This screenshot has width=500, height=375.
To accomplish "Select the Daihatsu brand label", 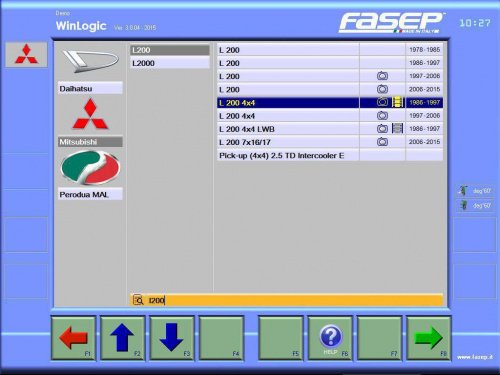I will coord(90,89).
